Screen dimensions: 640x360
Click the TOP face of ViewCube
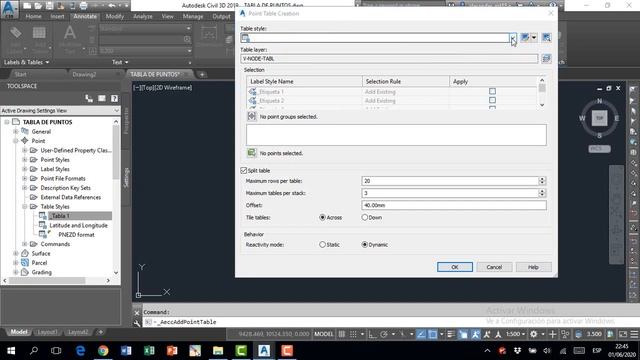pyautogui.click(x=600, y=118)
